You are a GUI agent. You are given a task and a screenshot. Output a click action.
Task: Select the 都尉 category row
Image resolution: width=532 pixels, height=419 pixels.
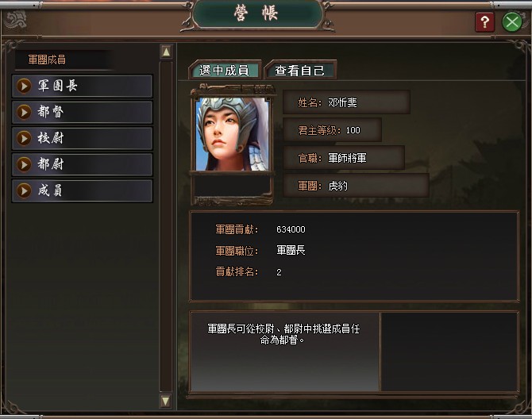pyautogui.click(x=82, y=164)
